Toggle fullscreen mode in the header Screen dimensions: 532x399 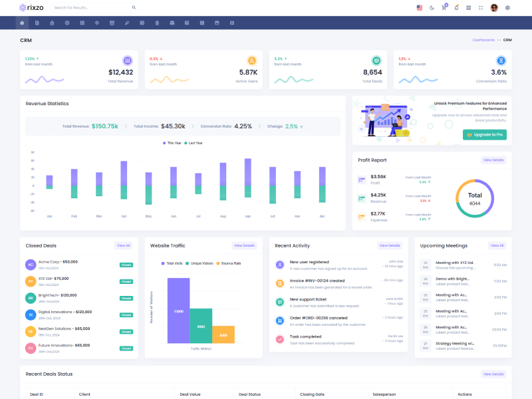[481, 8]
